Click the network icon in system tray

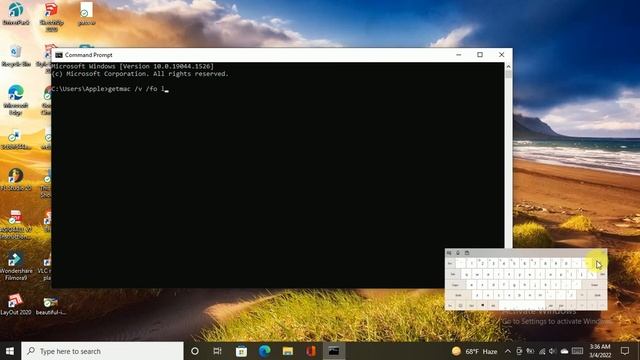pos(542,351)
